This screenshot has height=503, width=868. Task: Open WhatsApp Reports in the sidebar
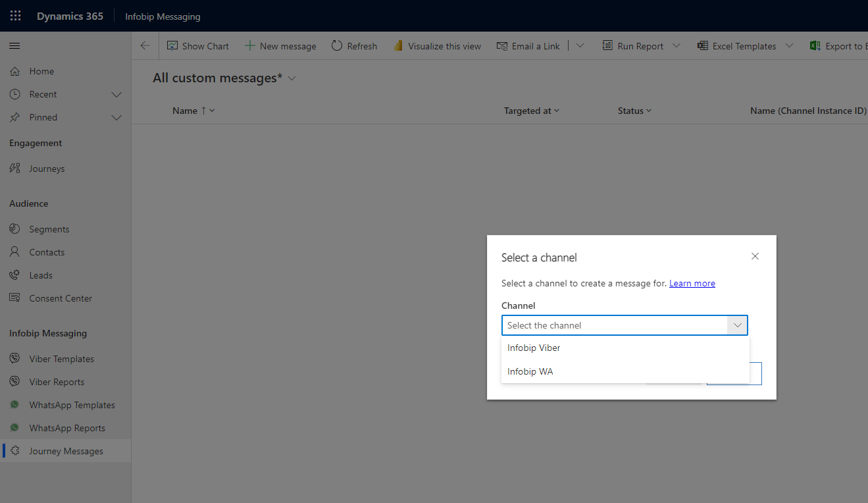67,427
